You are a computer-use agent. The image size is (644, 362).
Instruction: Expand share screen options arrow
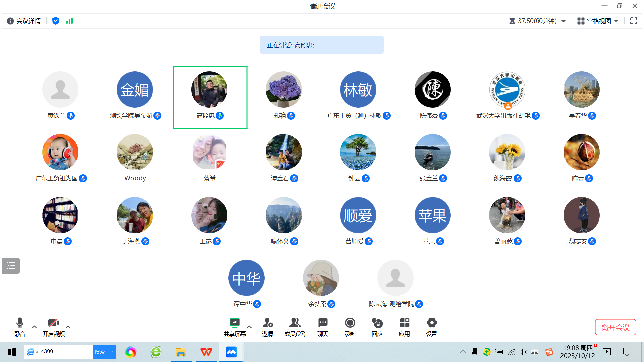click(x=249, y=327)
